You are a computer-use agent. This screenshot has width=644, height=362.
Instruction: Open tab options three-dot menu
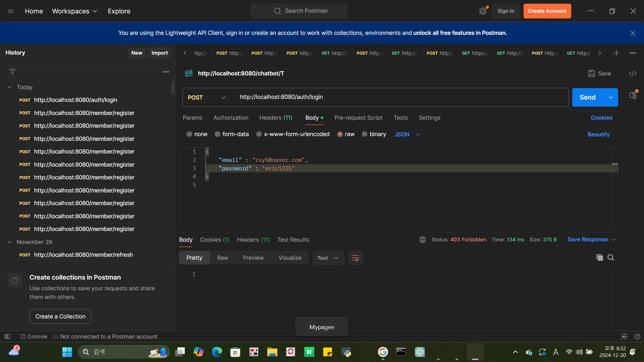[x=633, y=53]
